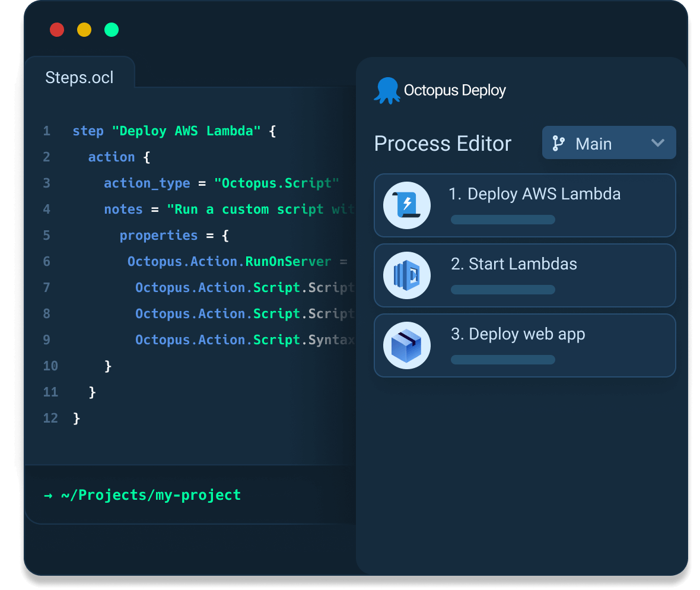Expand the Deploy AWS Lambda step card
Screen dimensions: 700x590
coord(524,205)
